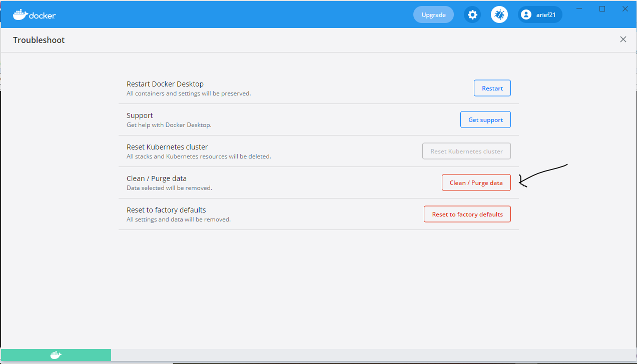Click the 'Reset Kubernetes cluster' row title
This screenshot has height=364, width=637.
[167, 147]
